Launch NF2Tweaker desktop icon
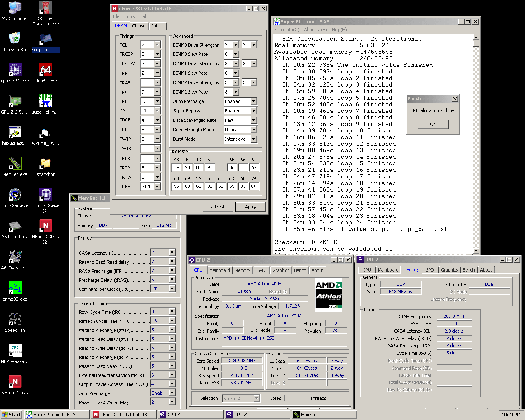 point(15,351)
